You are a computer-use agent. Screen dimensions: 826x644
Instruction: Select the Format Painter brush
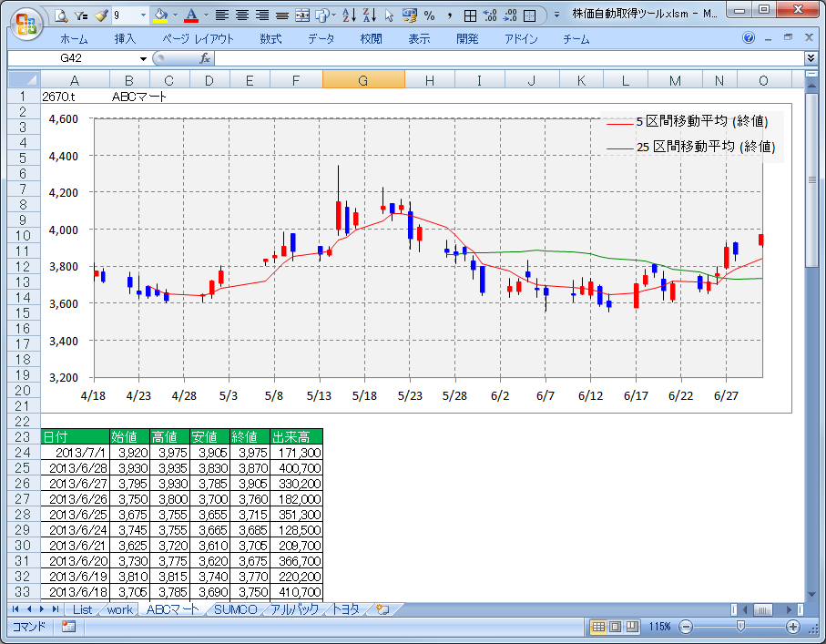pos(100,15)
